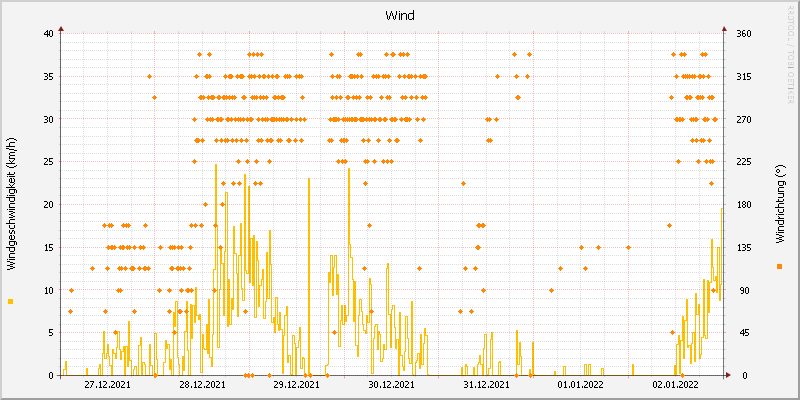Click the "Windrichtung (°)" axis label
The height and width of the screenshot is (400, 800).
coord(779,204)
